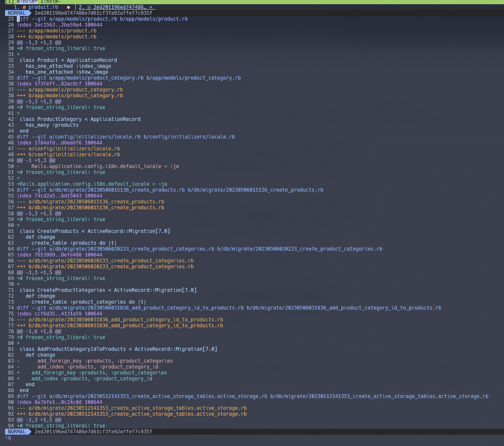This screenshot has width=504, height=446.
Task: Click 'index f653989..8efe488 100644' line
Action: pos(59,255)
